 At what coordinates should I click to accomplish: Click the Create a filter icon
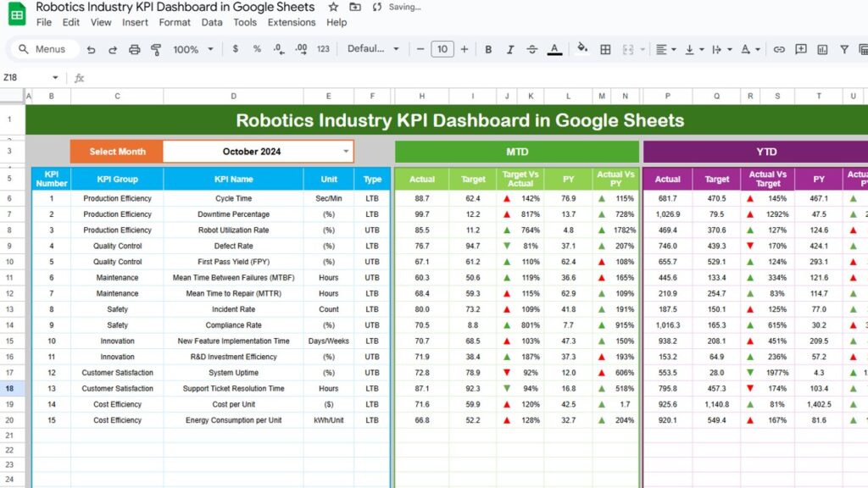(x=844, y=49)
